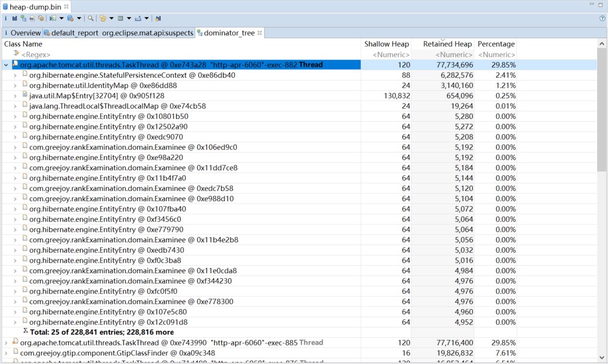Click retained heap value 6,282,576
Viewport: 608px width, 364px height.
tap(456, 75)
